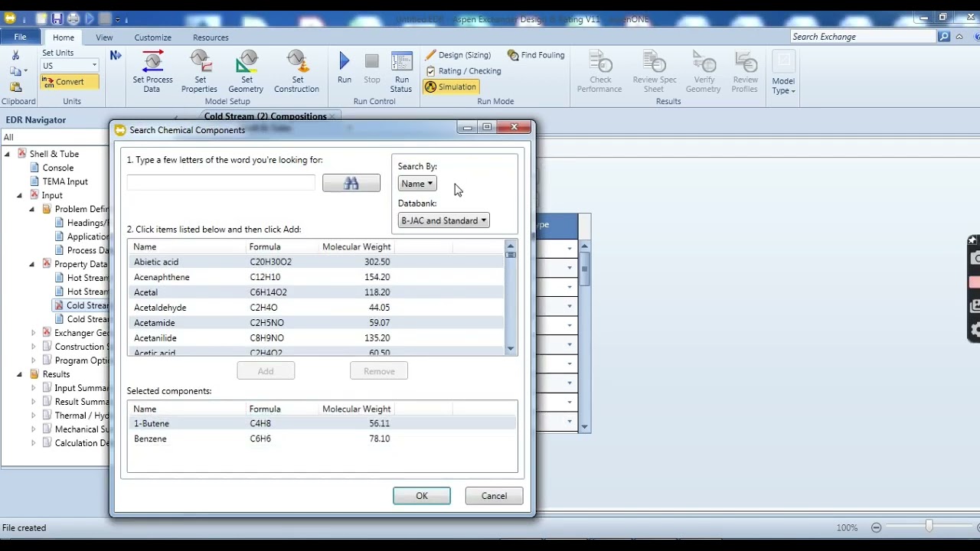The height and width of the screenshot is (551, 980).
Task: Move the zoom slider in status bar
Action: (929, 527)
